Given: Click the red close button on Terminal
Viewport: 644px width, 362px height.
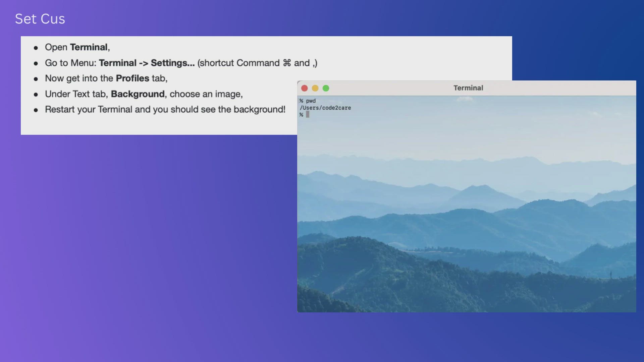Looking at the screenshot, I should 305,88.
